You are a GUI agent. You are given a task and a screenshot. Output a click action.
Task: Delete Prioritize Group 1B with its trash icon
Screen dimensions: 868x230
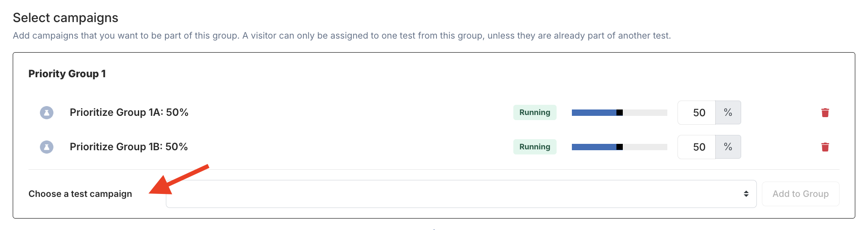[825, 147]
